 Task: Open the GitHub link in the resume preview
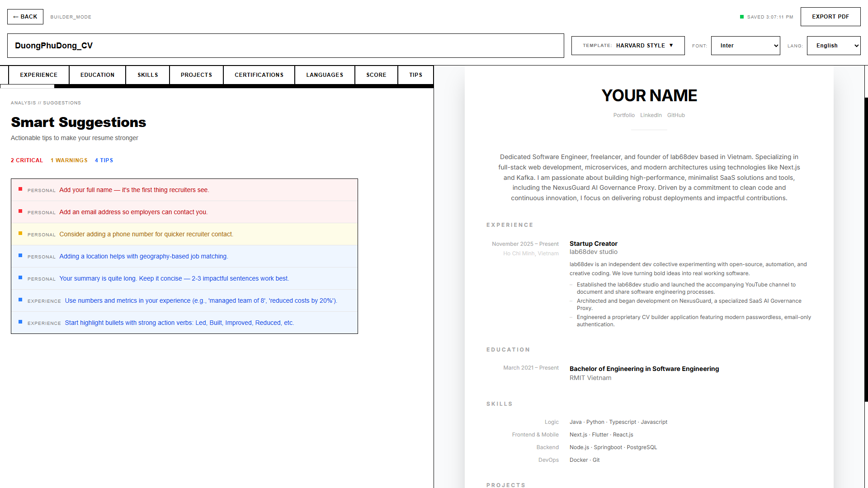coord(676,115)
